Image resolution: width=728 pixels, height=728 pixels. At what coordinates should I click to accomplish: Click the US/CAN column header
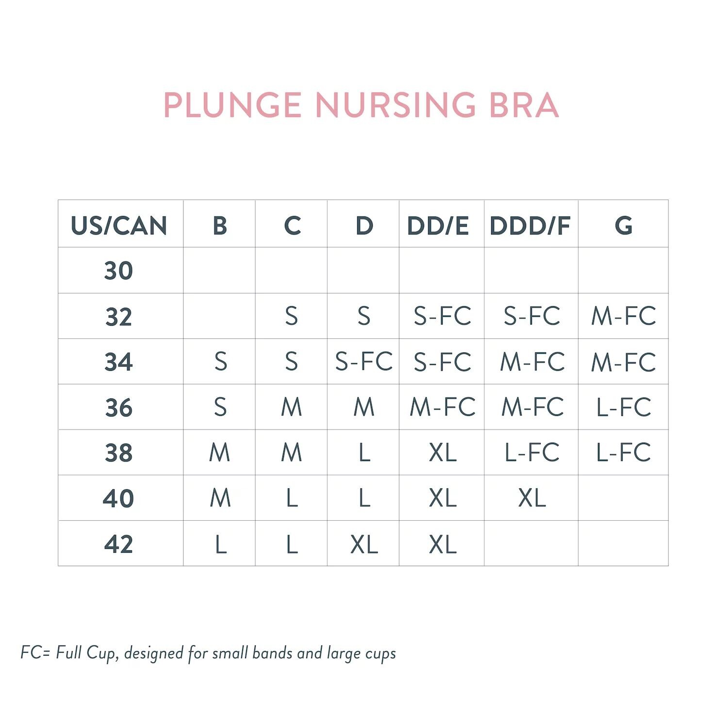point(119,226)
